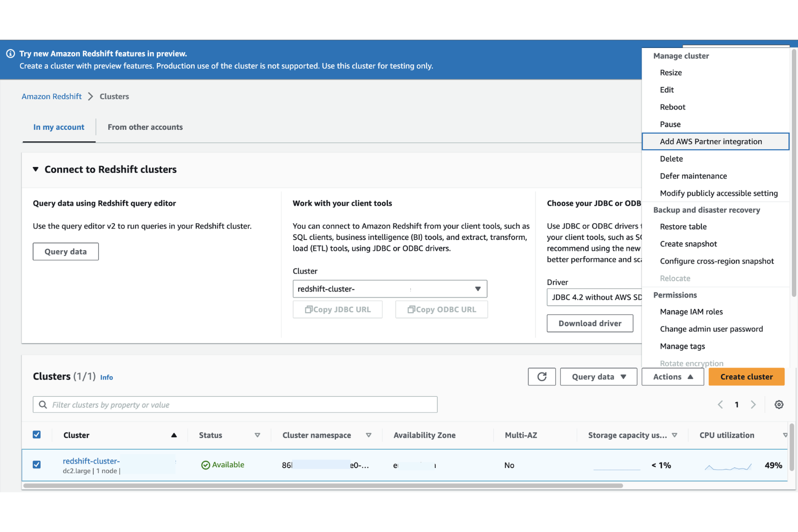
Task: Go to previous page arrow
Action: click(x=720, y=405)
